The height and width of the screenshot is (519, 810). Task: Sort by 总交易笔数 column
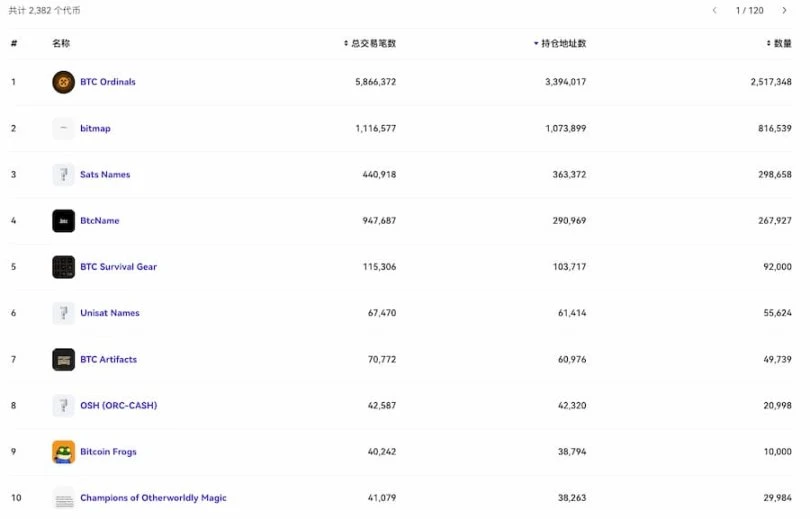[x=370, y=44]
